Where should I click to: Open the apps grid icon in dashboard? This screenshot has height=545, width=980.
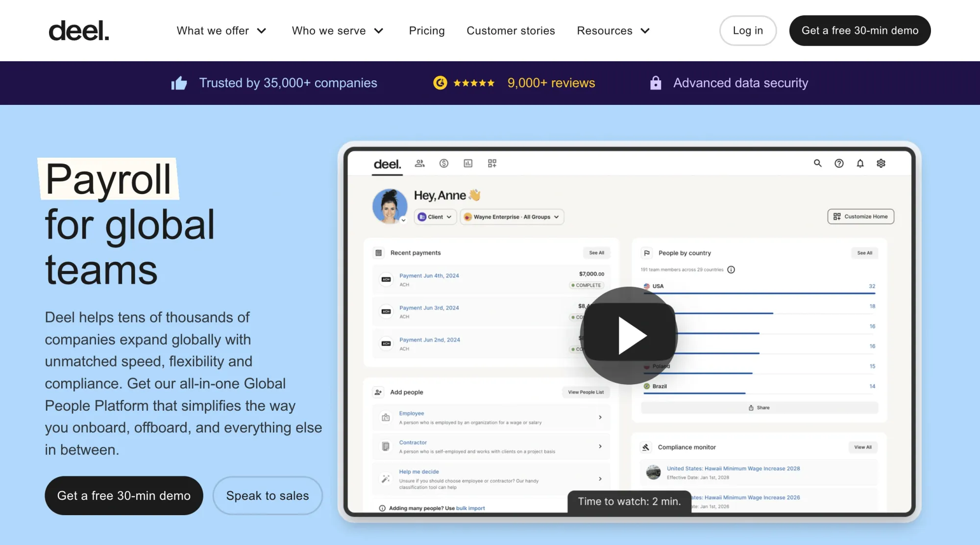[x=492, y=163]
